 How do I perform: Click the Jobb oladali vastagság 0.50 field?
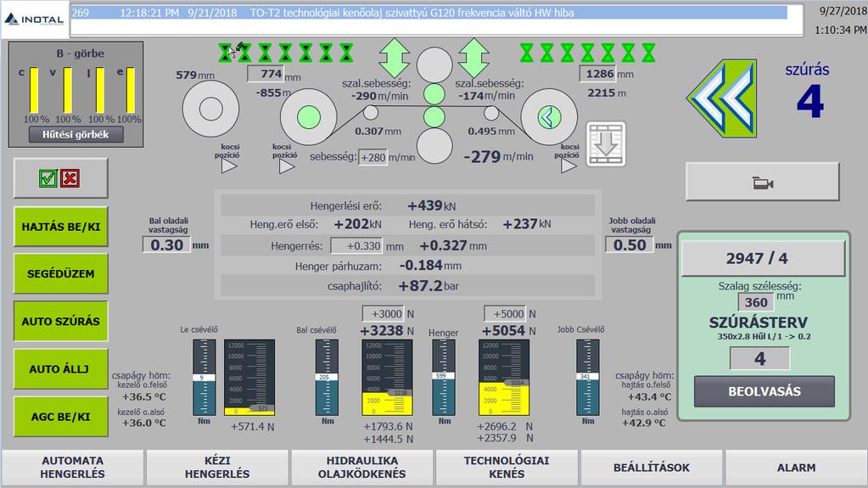(630, 244)
